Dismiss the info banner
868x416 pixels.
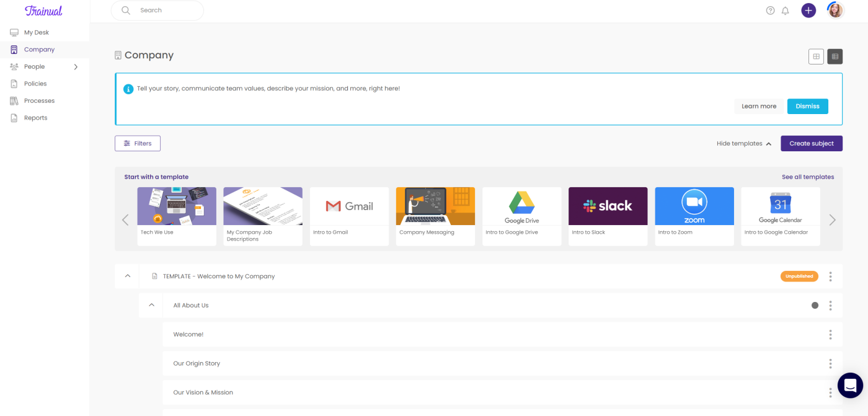pos(808,106)
